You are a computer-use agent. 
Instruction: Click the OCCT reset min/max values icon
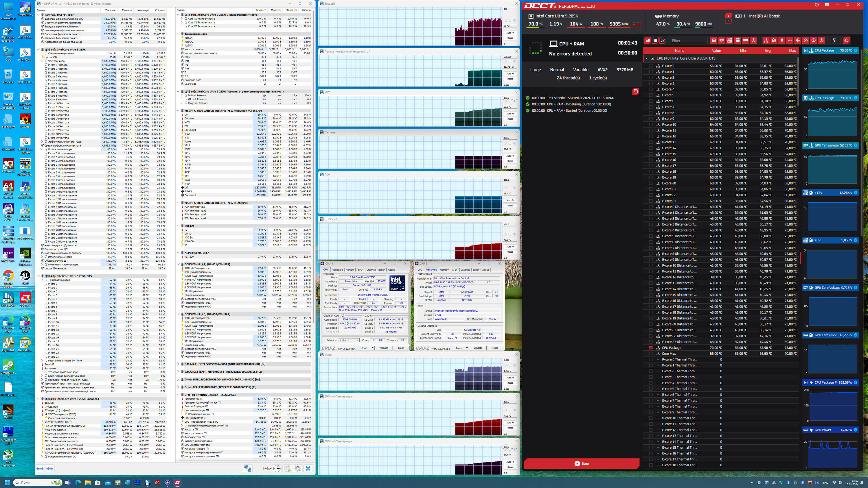[846, 40]
